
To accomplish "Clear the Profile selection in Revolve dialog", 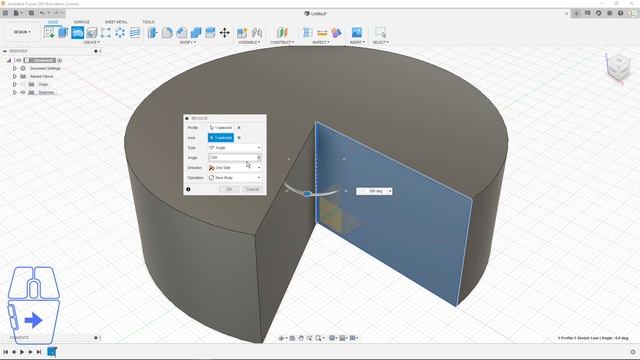I will coord(239,128).
